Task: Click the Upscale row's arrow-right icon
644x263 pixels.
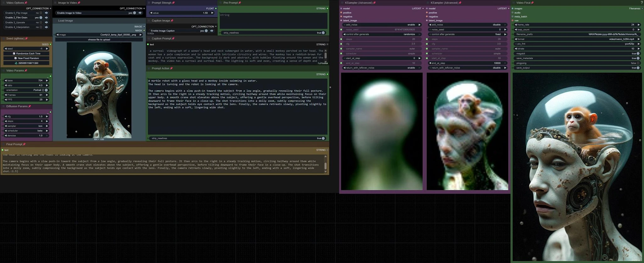Action: tap(46, 23)
